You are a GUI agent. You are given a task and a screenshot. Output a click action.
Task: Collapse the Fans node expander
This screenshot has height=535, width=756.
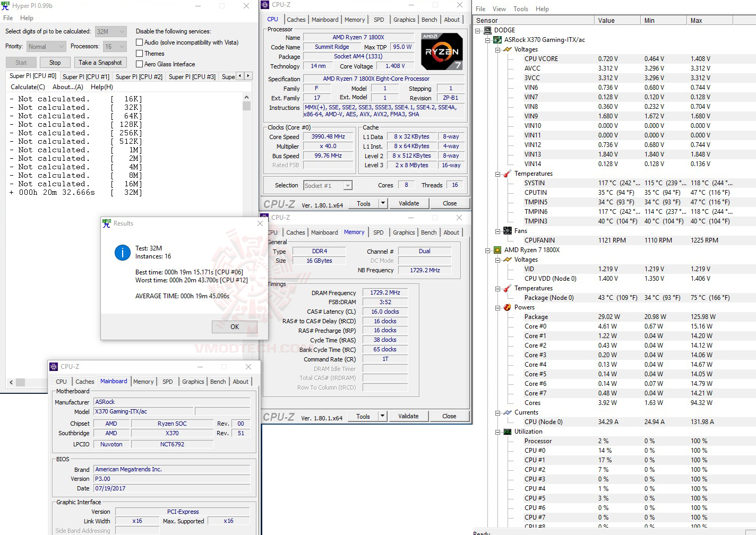tap(497, 231)
